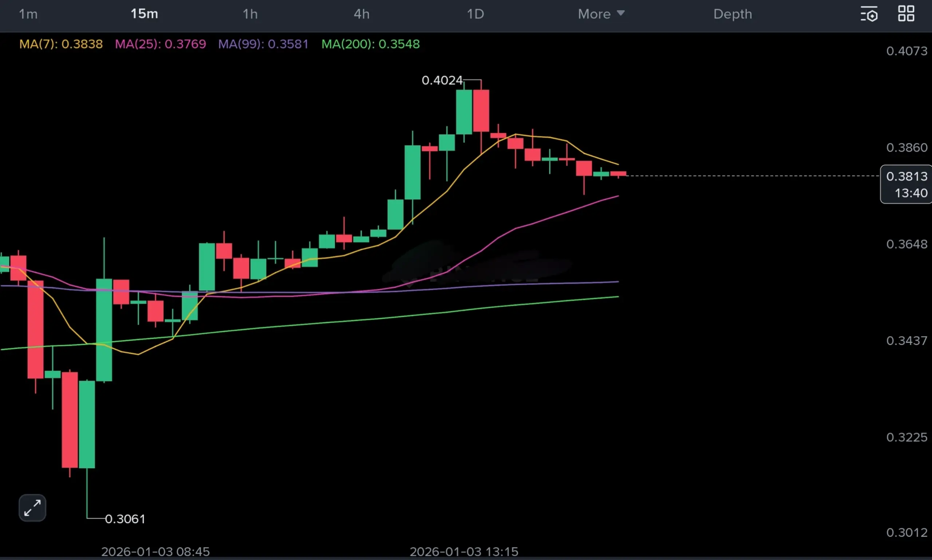Open chart indicator settings icon
Screen dimensions: 932x560
869,14
